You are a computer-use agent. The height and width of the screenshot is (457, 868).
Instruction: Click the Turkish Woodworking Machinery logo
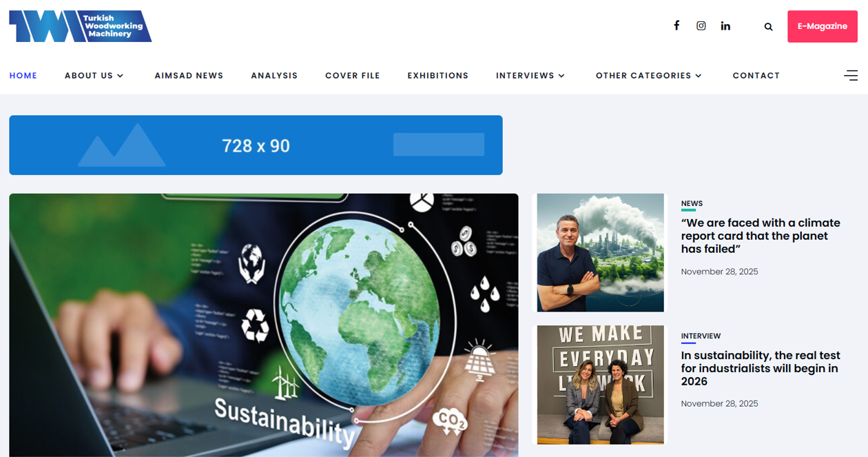tap(80, 26)
